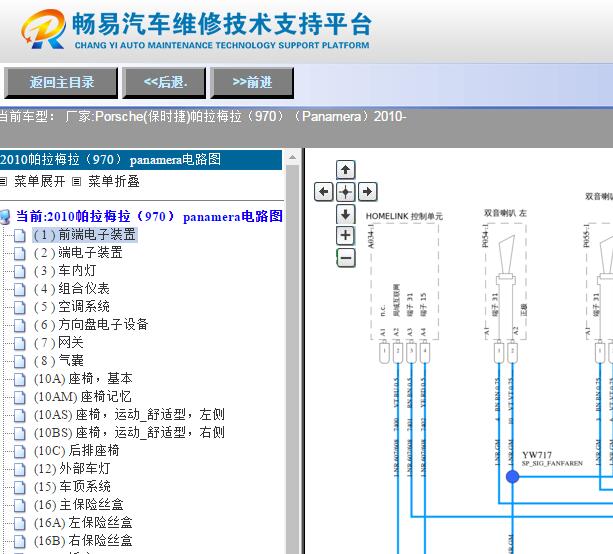Image resolution: width=613 pixels, height=554 pixels.
Task: Select (4) 组合仪表 entry
Action: pyautogui.click(x=72, y=289)
